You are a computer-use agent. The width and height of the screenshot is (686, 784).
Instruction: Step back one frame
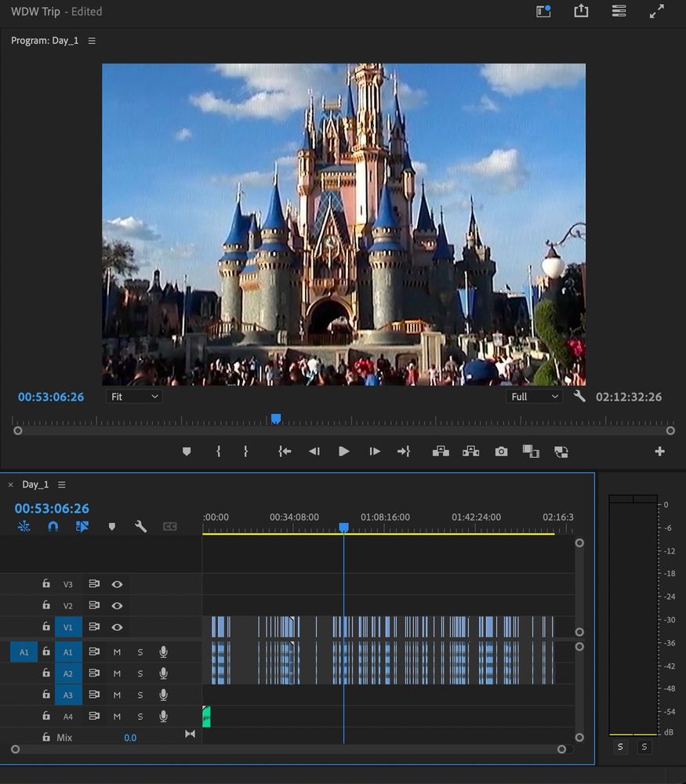pyautogui.click(x=314, y=452)
